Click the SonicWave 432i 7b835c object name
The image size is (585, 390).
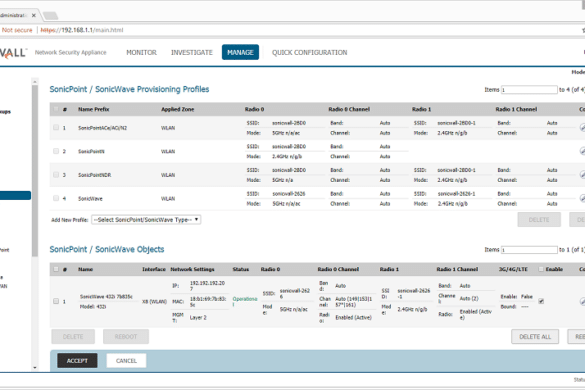[x=106, y=297]
